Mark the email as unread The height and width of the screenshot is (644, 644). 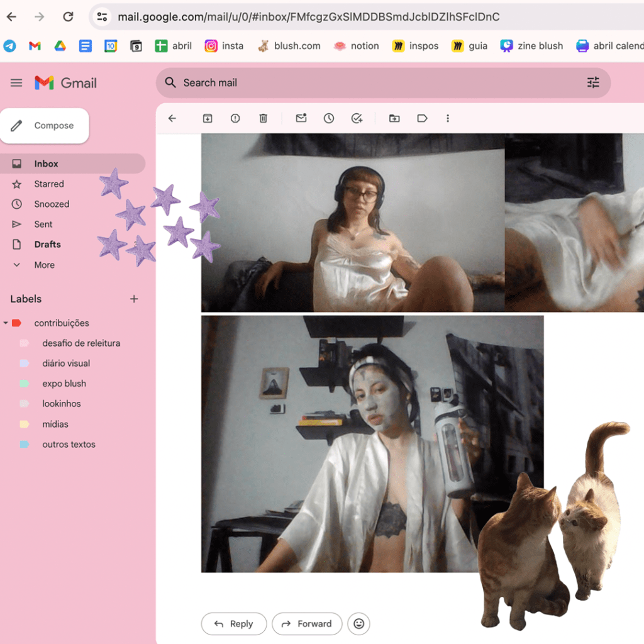point(301,118)
